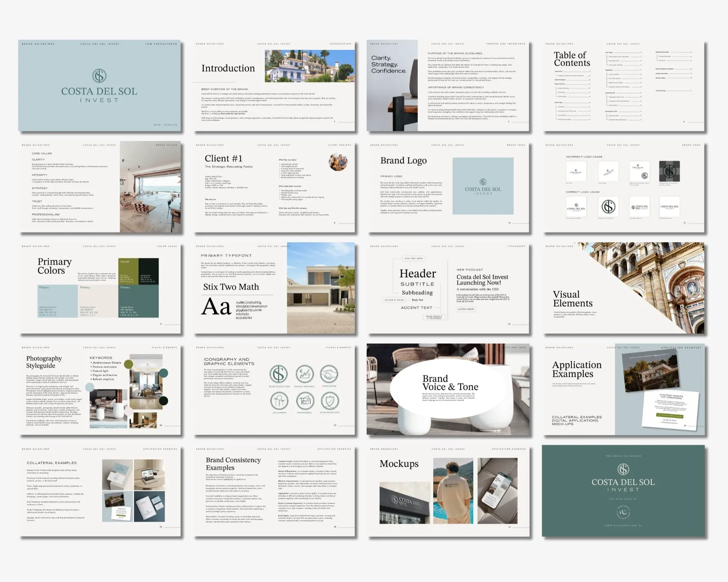Click the circular maker's emblem on the green closing slide
The width and height of the screenshot is (728, 582).
click(x=623, y=512)
